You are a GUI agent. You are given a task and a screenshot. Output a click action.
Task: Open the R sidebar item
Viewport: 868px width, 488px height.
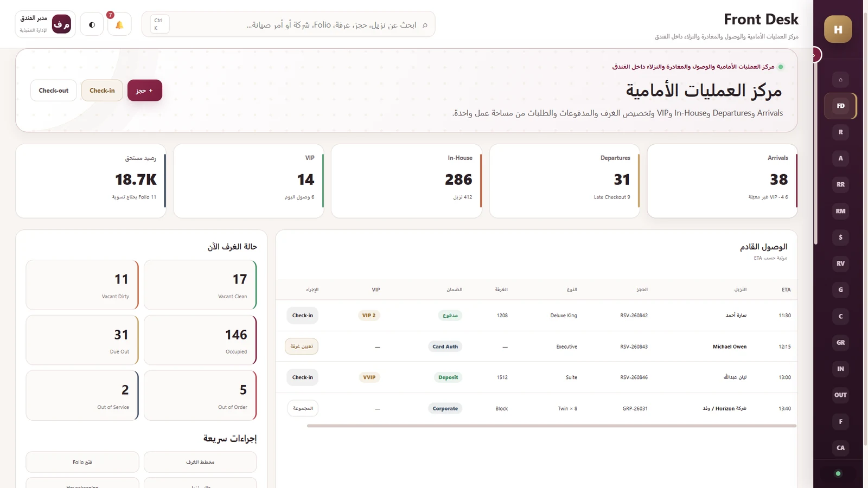840,132
